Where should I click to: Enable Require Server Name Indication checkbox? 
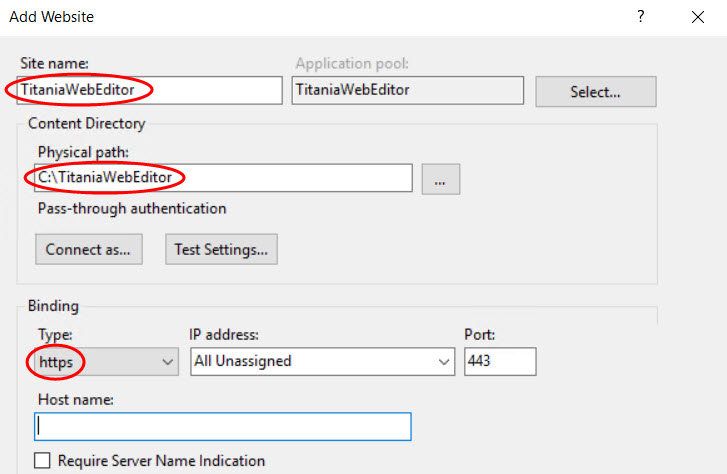[x=42, y=461]
